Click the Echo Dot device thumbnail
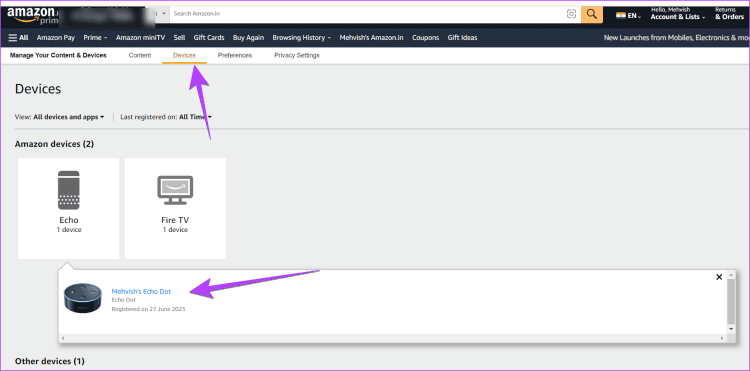 (83, 298)
